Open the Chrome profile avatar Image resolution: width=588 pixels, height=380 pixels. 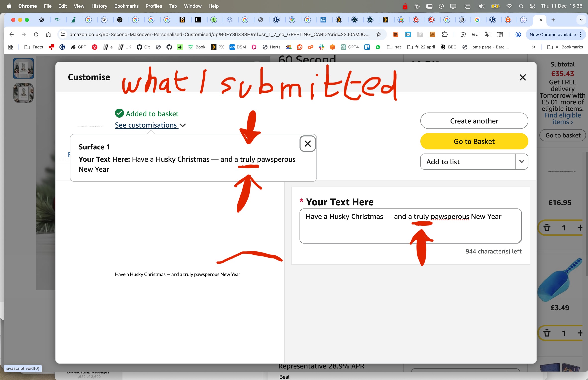[x=518, y=34]
